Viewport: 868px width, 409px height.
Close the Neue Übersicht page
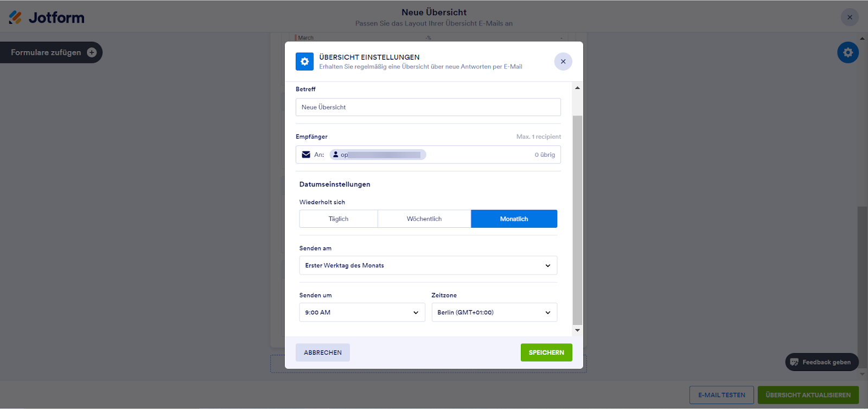tap(850, 17)
